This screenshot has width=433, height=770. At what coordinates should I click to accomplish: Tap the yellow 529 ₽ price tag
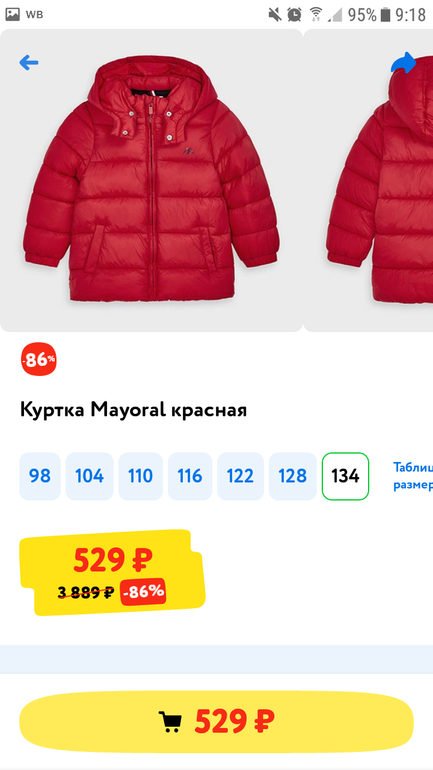pos(111,573)
